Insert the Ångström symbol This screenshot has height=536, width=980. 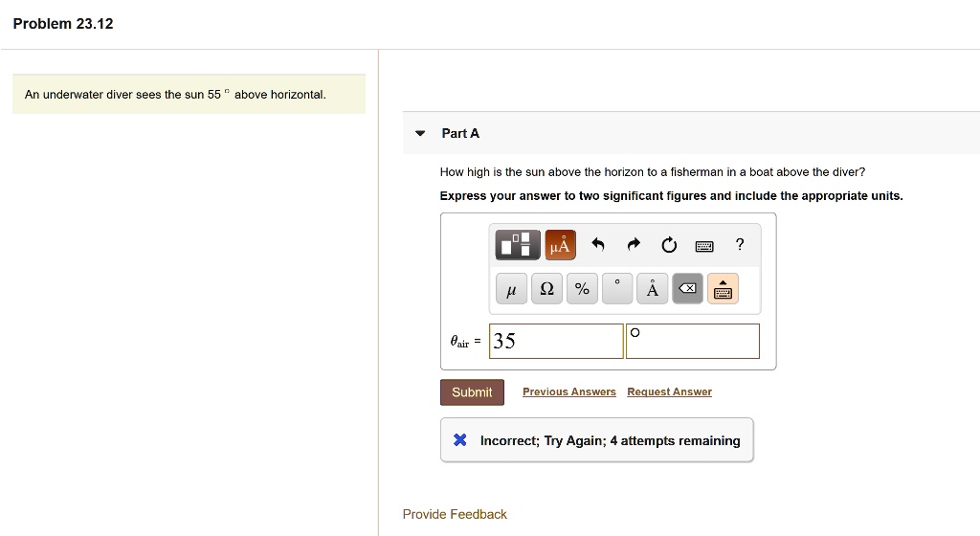coord(652,289)
